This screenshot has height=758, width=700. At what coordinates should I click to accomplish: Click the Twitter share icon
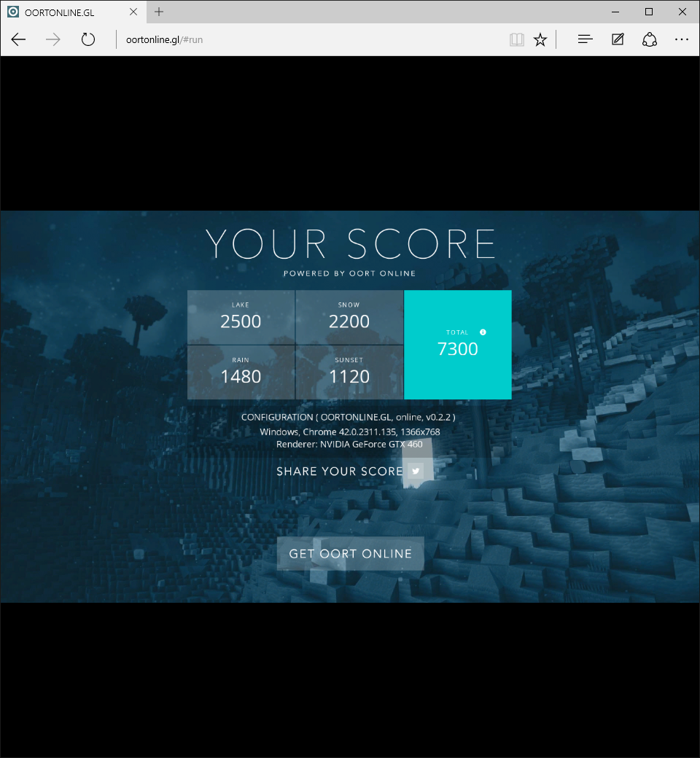(x=416, y=471)
